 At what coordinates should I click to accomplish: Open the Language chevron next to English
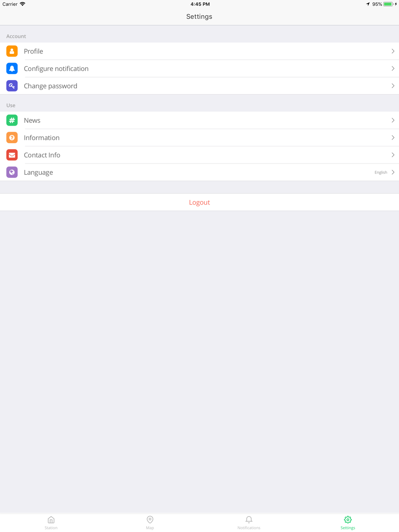(x=393, y=172)
